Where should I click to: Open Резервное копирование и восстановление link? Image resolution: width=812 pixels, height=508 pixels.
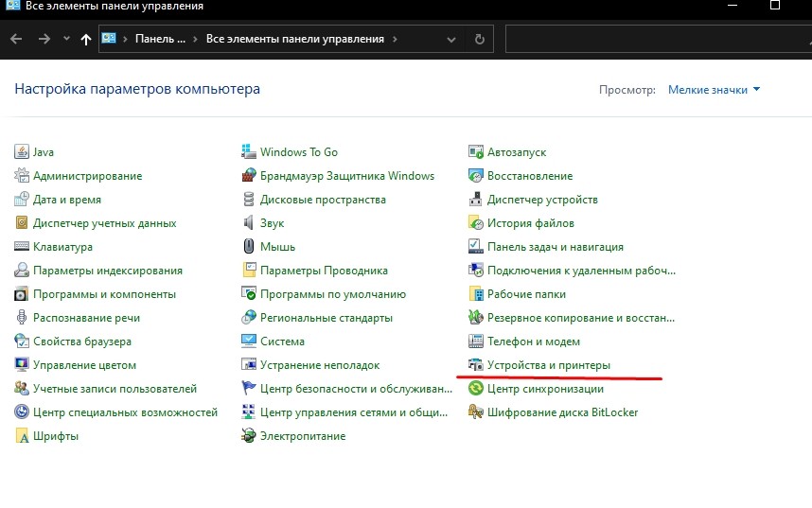point(580,318)
